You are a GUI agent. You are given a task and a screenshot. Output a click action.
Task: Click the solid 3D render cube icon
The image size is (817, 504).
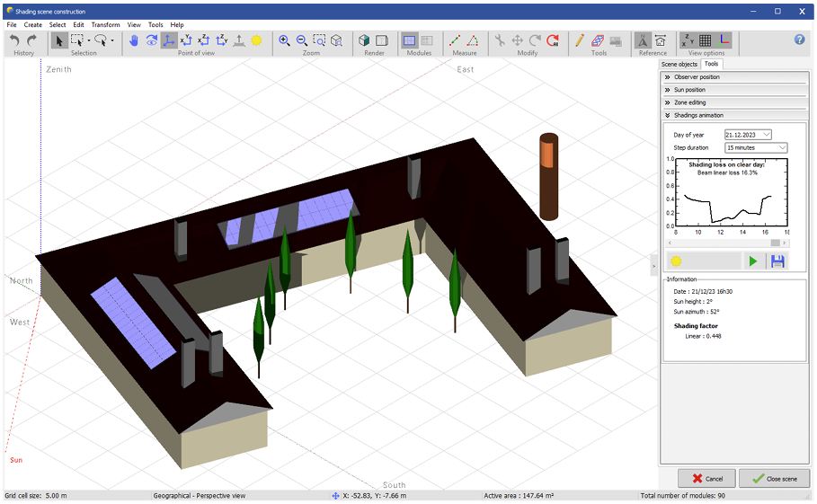coord(364,40)
